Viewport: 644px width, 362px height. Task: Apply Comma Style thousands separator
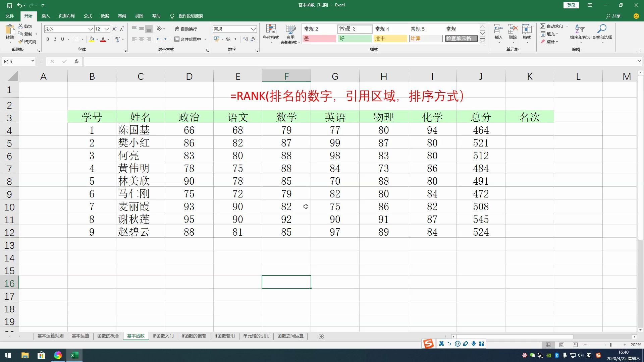[235, 39]
